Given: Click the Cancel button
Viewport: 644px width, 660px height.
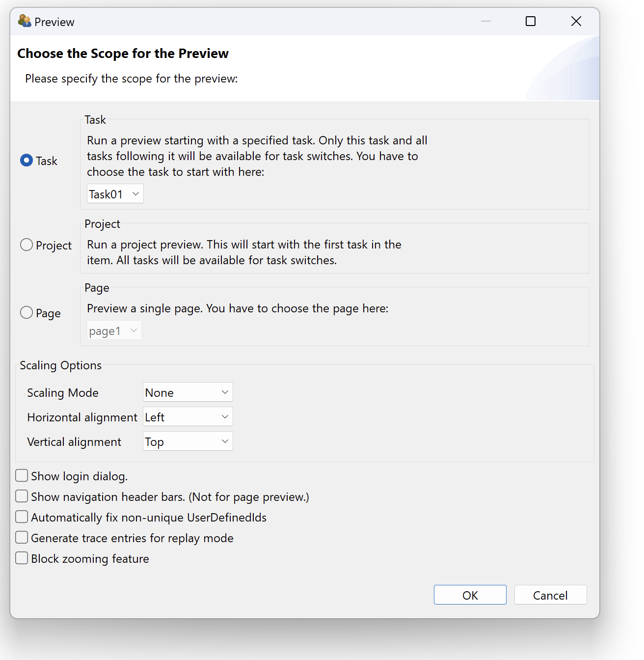Looking at the screenshot, I should [x=551, y=595].
